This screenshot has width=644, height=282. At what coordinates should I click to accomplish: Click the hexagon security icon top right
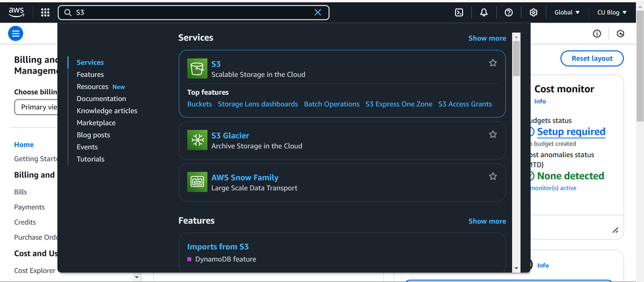620,34
